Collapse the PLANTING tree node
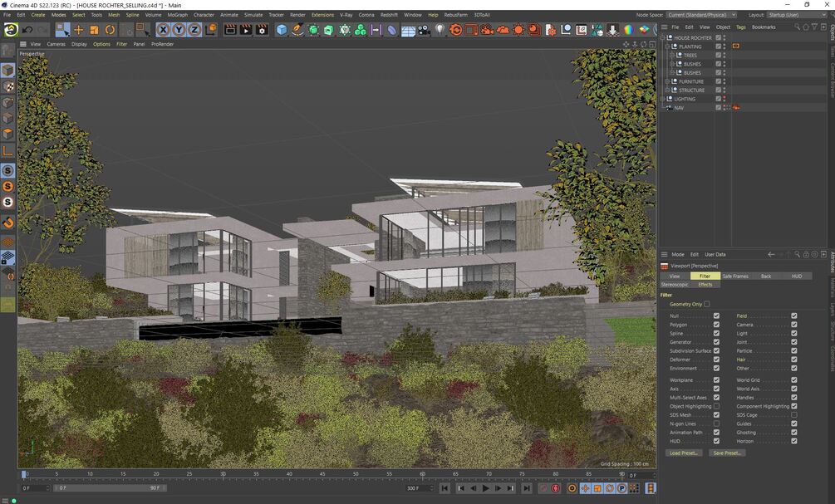This screenshot has width=835, height=504. [668, 46]
